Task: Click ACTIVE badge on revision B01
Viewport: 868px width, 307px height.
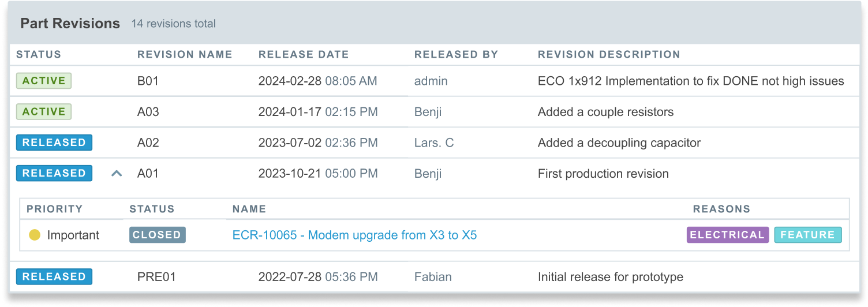Action: 44,81
